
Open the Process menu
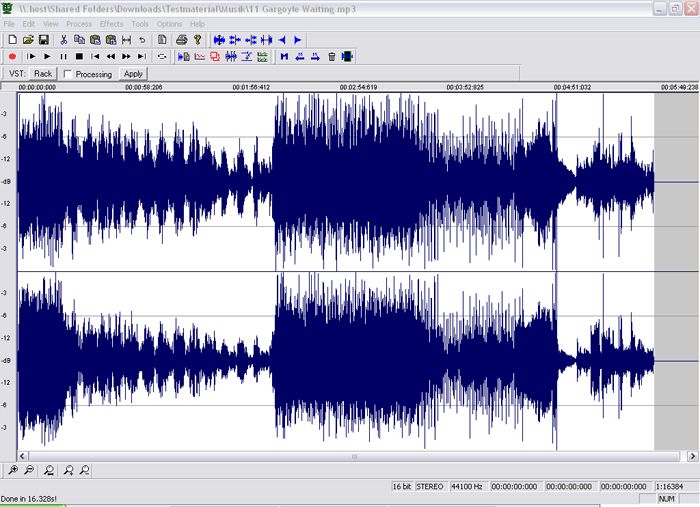79,24
